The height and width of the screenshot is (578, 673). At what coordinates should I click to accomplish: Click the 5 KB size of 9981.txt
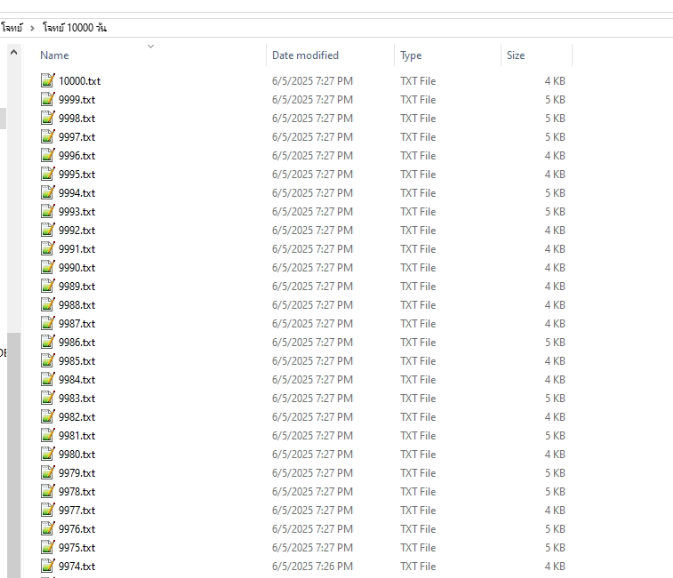555,436
